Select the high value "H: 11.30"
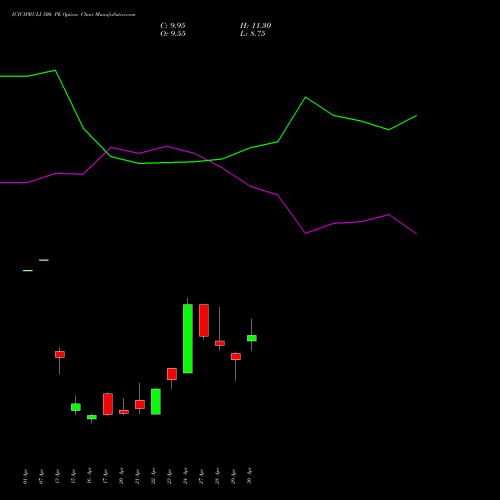Viewport: 500px width, 500px height. coord(255,26)
